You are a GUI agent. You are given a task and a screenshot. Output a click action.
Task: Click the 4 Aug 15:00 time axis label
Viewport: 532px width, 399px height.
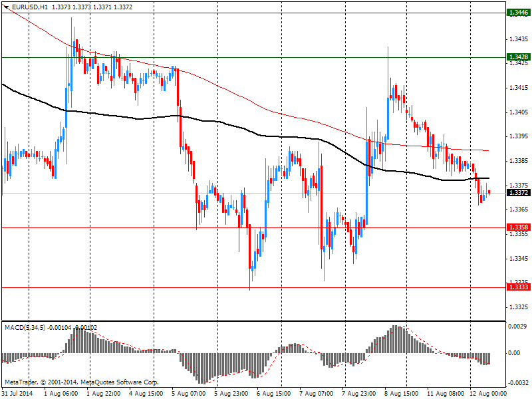pyautogui.click(x=146, y=394)
